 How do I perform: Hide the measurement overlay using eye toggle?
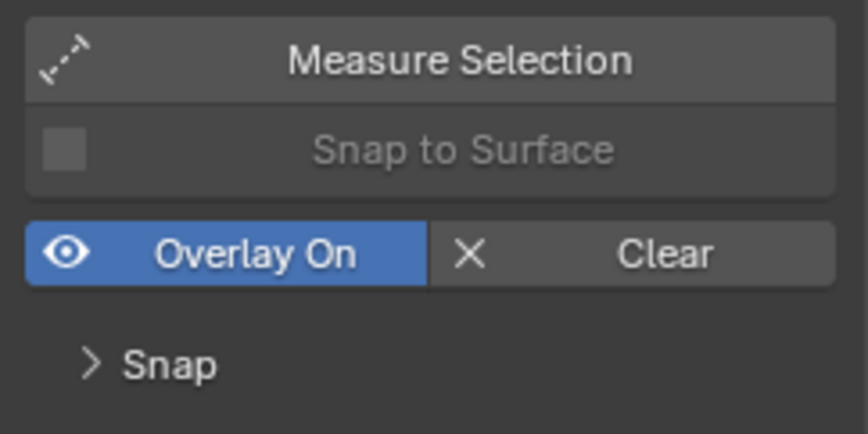66,253
